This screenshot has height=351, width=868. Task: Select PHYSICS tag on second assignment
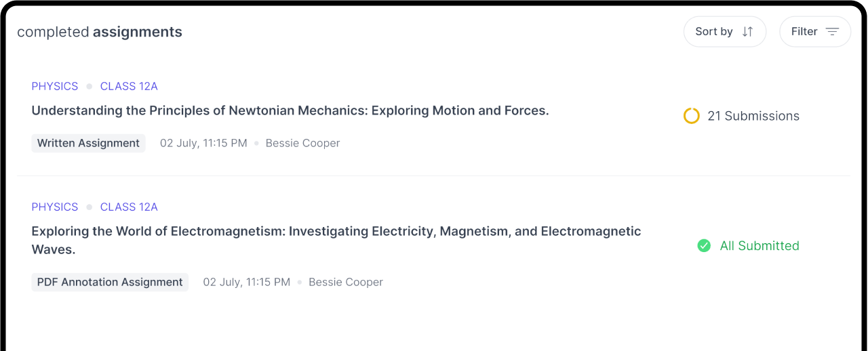(55, 207)
